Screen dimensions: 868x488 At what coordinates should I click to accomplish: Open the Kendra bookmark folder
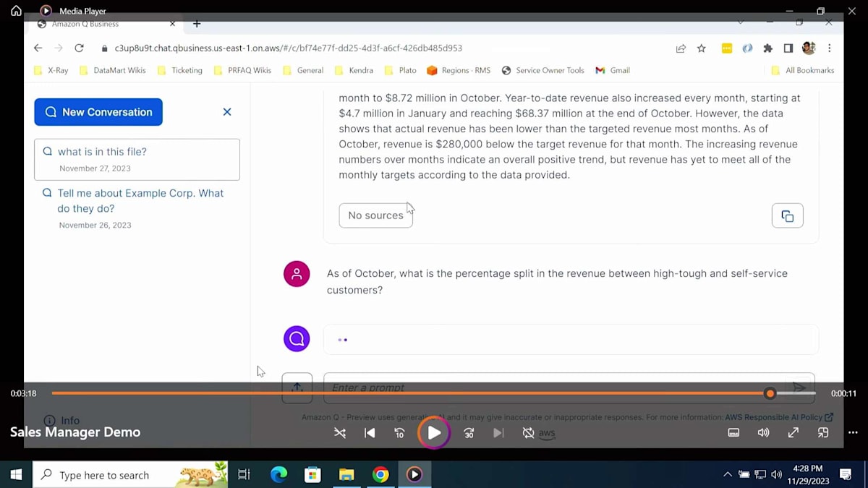(354, 70)
